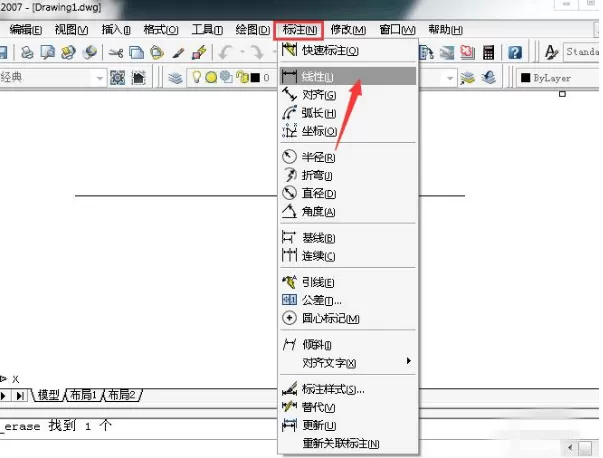Select the Match Properties brush icon
This screenshot has height=458, width=603.
178,52
